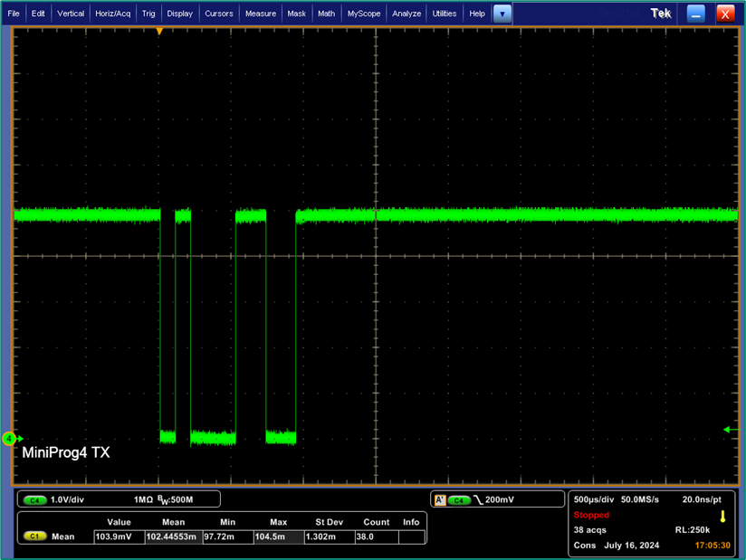Click the trigger position marker above the graticule

click(x=159, y=30)
